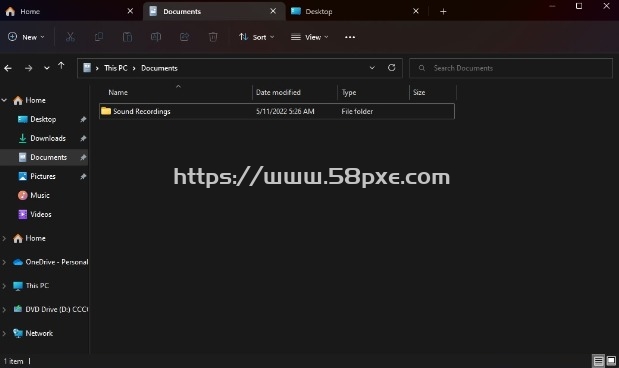Image resolution: width=619 pixels, height=368 pixels.
Task: Switch to large thumbnails view in status bar
Action: tap(611, 360)
